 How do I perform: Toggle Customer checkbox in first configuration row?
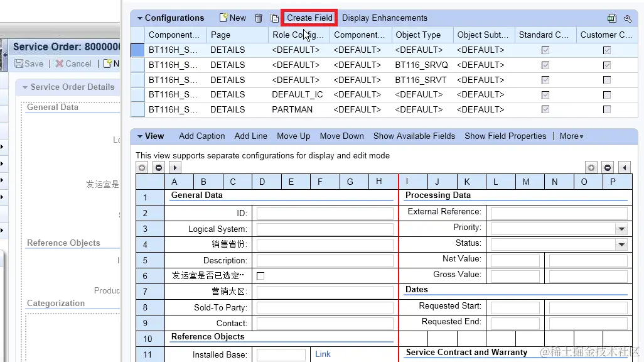tap(606, 50)
